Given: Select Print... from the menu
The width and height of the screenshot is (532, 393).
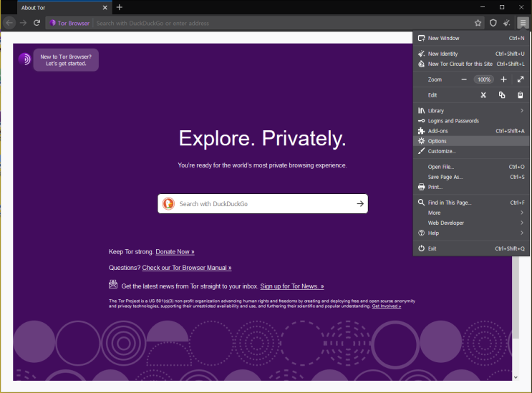Looking at the screenshot, I should (x=471, y=187).
